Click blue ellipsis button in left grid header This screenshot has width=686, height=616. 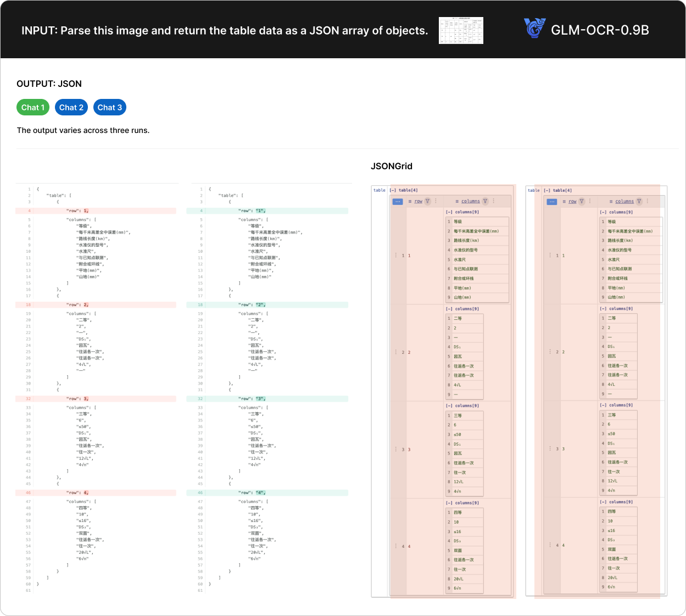tap(398, 202)
